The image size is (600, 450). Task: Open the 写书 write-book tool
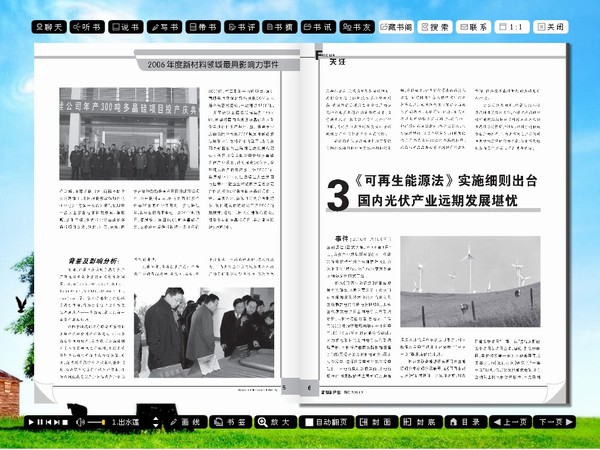pos(165,27)
